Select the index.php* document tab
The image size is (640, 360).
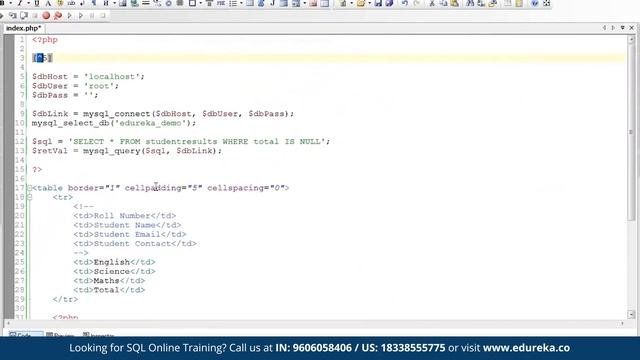[x=23, y=28]
